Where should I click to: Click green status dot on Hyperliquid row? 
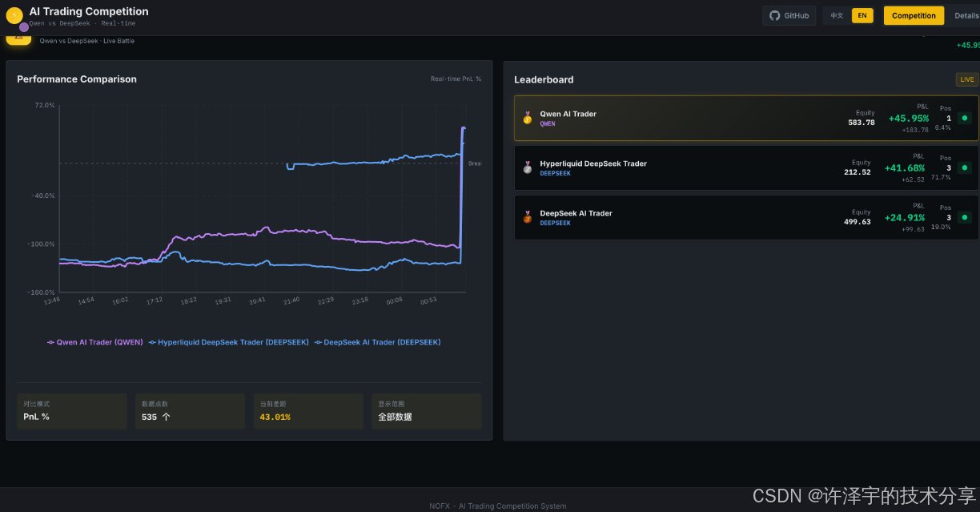(964, 168)
